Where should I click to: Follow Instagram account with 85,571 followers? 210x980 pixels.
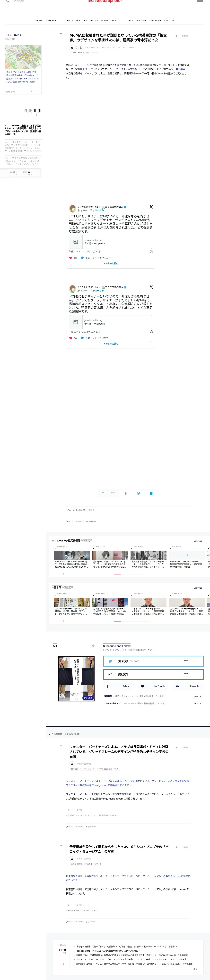[x=187, y=674]
